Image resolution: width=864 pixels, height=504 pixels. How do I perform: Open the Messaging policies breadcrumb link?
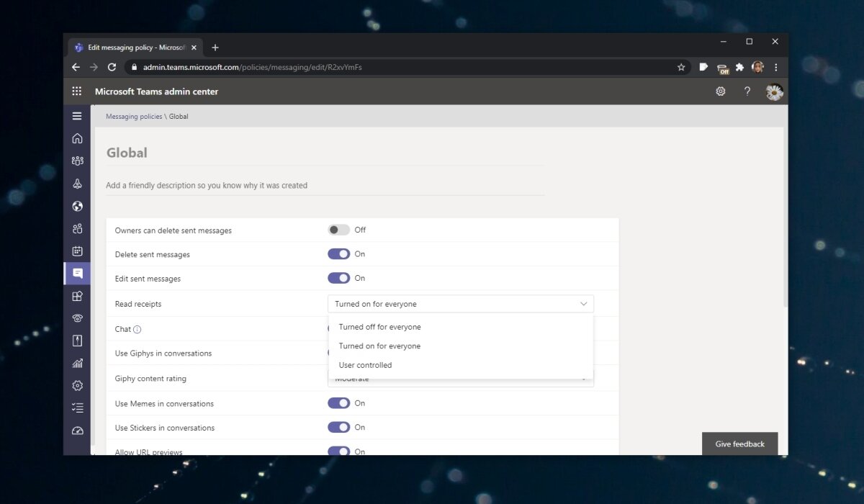pyautogui.click(x=134, y=116)
